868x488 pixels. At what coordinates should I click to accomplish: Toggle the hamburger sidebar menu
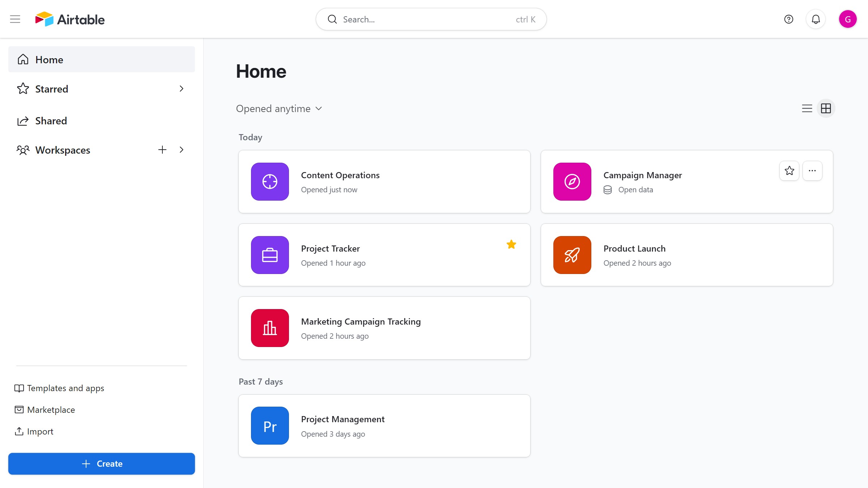click(x=15, y=19)
